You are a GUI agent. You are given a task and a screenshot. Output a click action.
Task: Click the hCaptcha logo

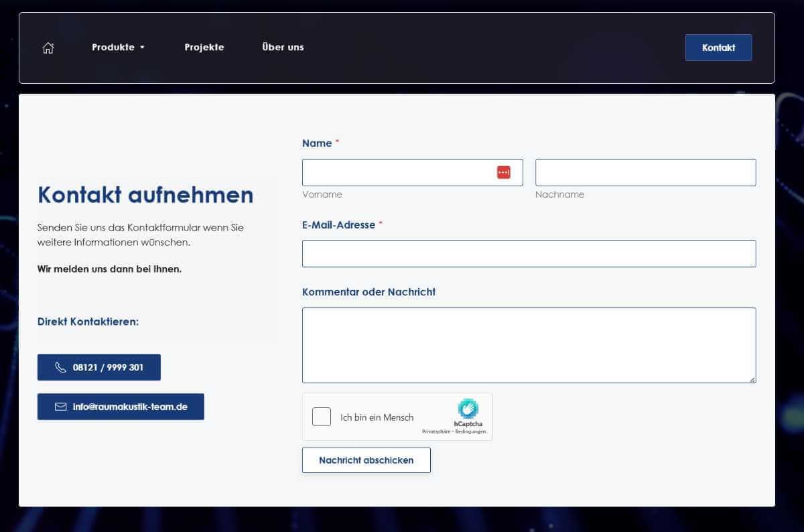click(468, 408)
